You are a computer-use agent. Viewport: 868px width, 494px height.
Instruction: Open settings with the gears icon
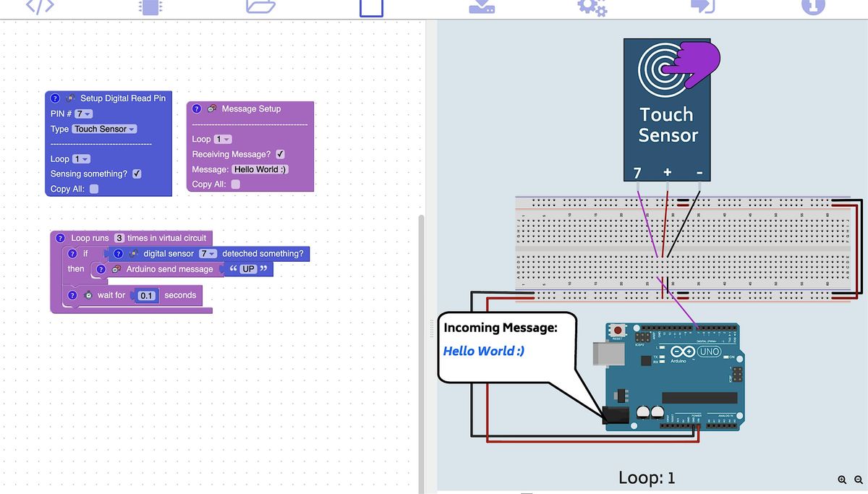pyautogui.click(x=592, y=7)
